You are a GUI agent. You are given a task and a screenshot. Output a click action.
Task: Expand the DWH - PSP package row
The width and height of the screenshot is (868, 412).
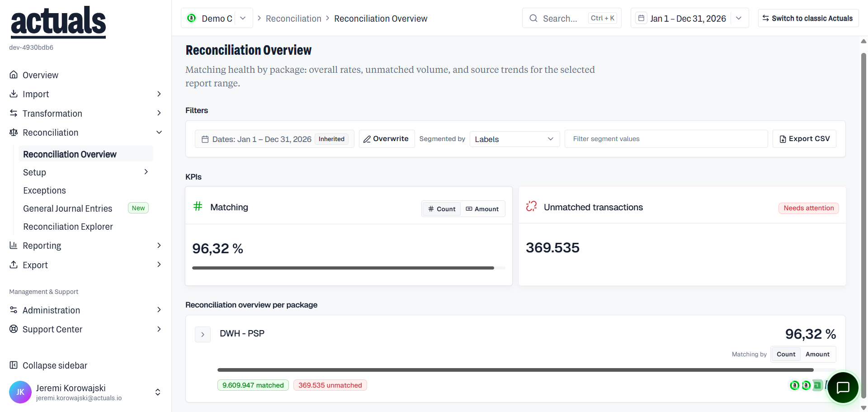pyautogui.click(x=203, y=334)
